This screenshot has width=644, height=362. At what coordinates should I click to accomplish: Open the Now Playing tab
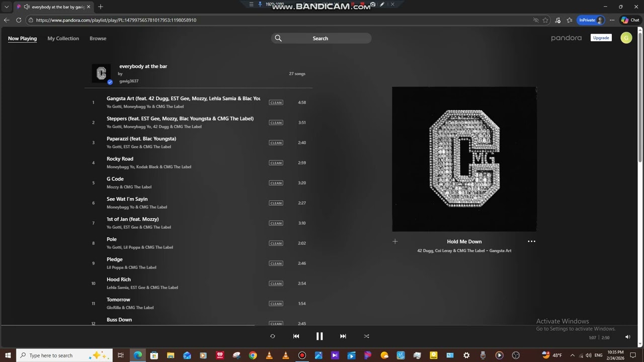click(22, 39)
